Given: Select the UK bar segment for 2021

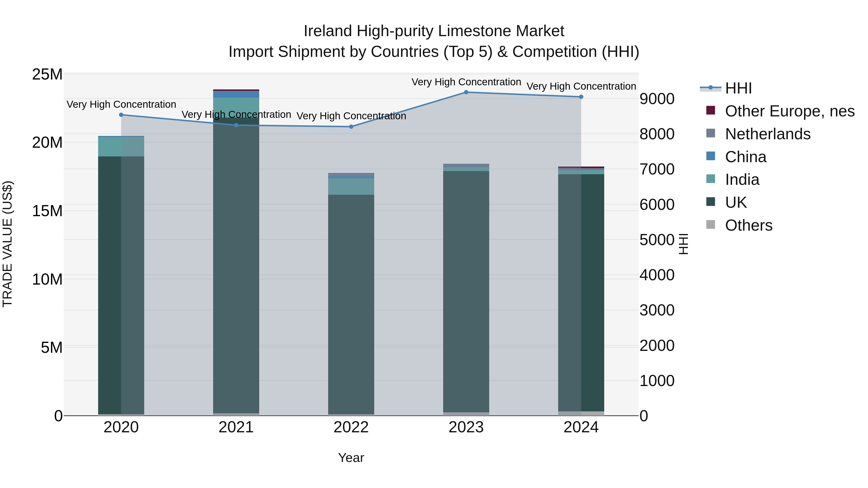Looking at the screenshot, I should click(236, 265).
